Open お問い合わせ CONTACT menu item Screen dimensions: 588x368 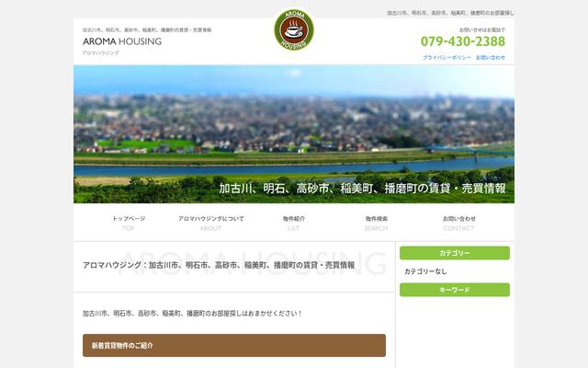tap(459, 223)
